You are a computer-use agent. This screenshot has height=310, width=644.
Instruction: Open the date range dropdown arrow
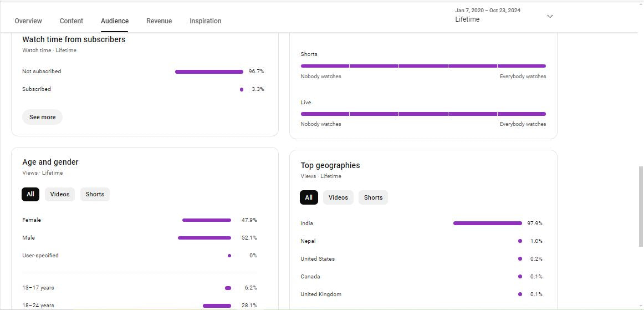click(550, 17)
